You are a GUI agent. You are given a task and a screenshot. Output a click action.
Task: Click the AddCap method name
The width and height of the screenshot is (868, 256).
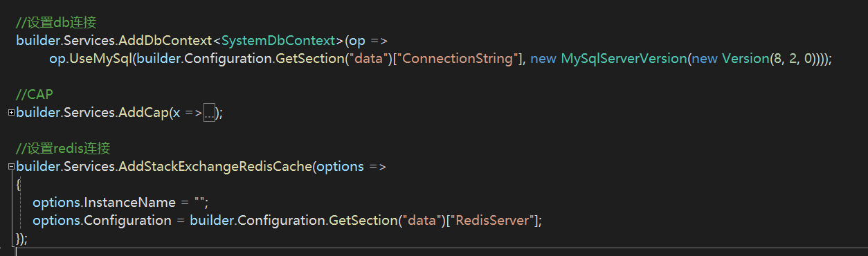click(143, 113)
